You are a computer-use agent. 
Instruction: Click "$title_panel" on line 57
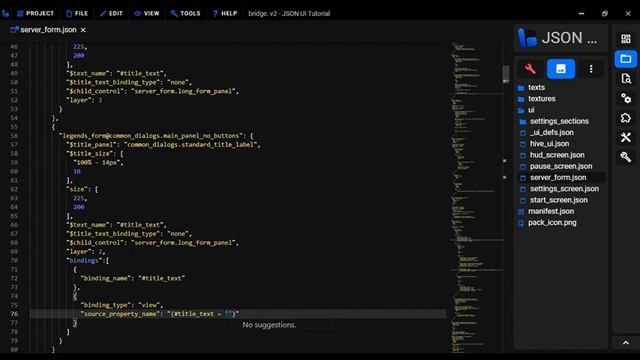pos(91,144)
